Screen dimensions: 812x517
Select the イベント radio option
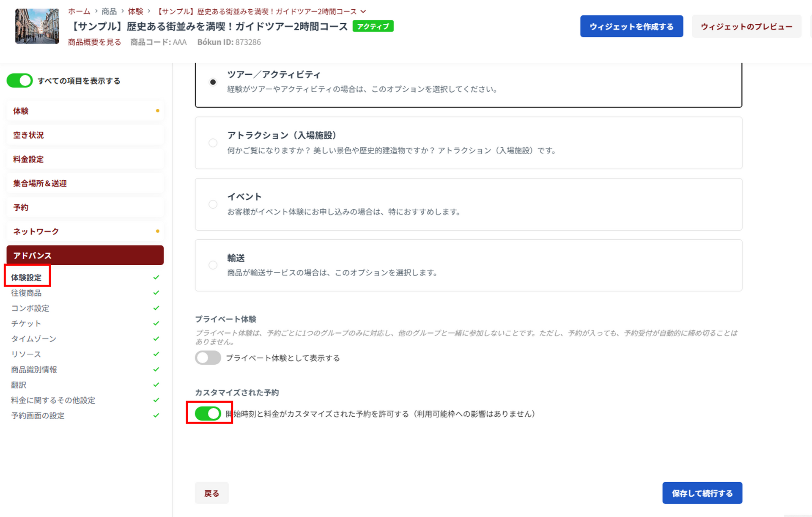tap(213, 204)
